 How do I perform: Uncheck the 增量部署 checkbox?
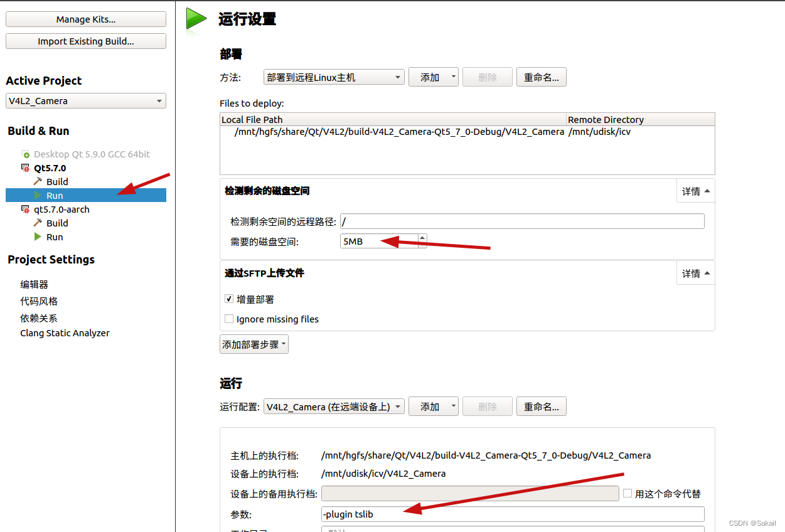pyautogui.click(x=229, y=299)
